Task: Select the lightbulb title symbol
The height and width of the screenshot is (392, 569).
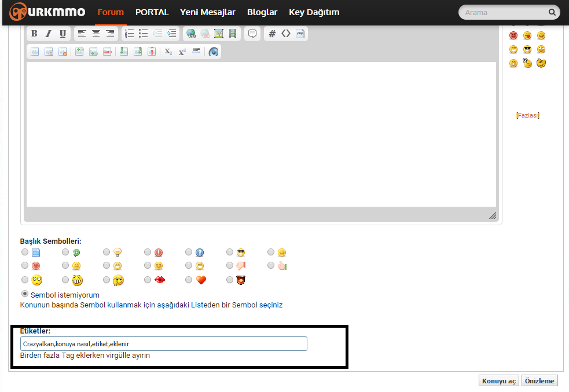Action: (107, 252)
